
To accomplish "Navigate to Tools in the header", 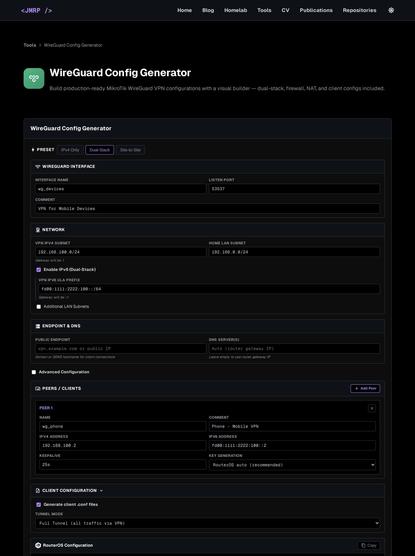I will pos(264,10).
